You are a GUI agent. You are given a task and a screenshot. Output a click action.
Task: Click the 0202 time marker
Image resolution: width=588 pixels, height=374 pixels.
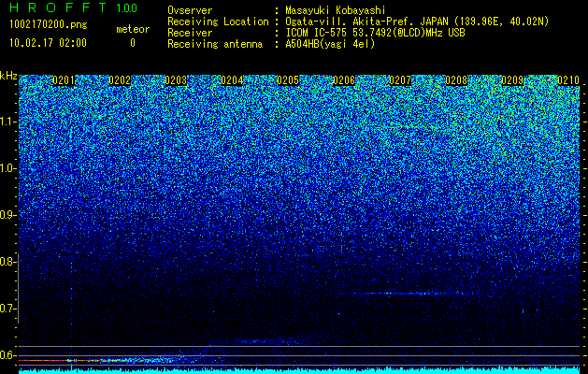[x=120, y=80]
